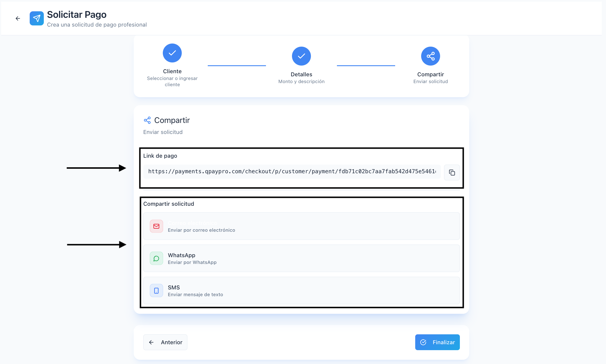Click the Cliente step checkmark circle
Image resolution: width=606 pixels, height=364 pixels.
172,53
